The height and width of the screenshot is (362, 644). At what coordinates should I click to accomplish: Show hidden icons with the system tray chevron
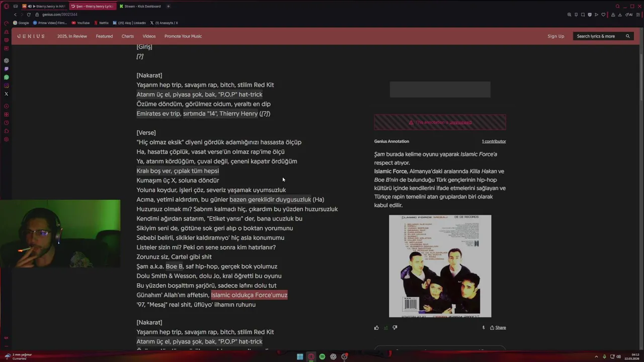[x=597, y=356]
